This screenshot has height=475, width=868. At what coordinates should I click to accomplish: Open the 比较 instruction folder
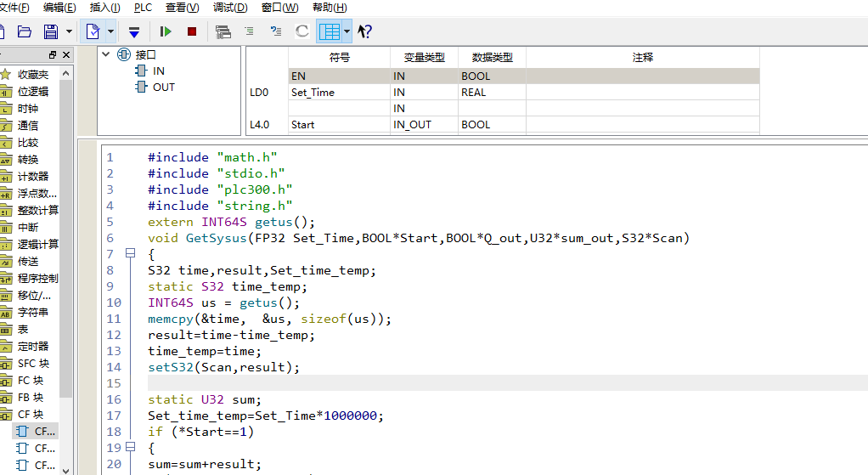[28, 143]
